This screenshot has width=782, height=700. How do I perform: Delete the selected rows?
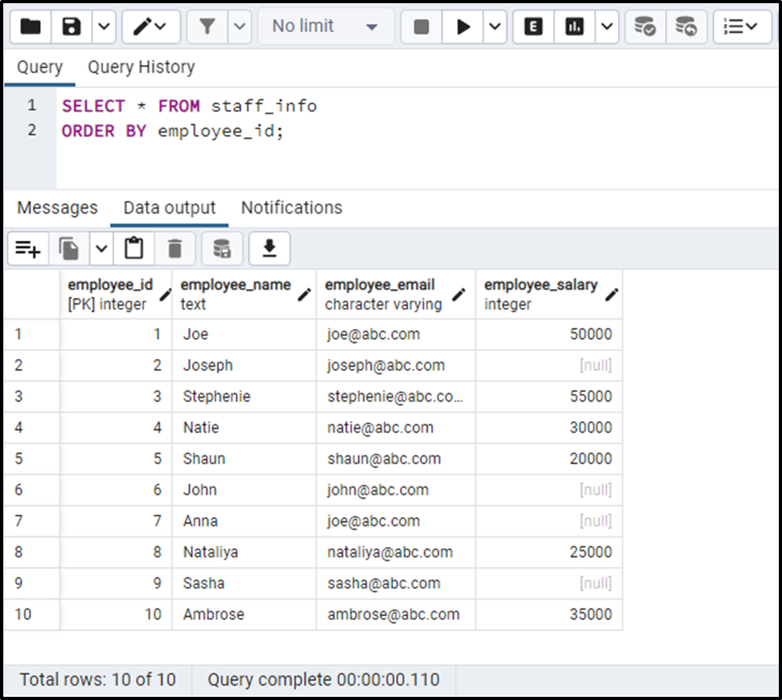175,248
